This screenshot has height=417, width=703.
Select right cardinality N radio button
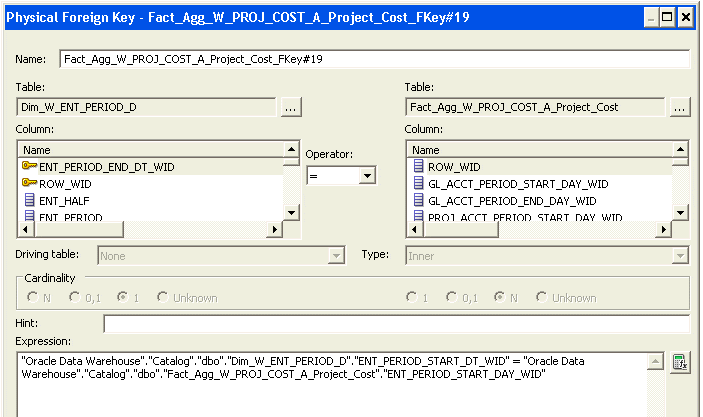click(x=499, y=297)
